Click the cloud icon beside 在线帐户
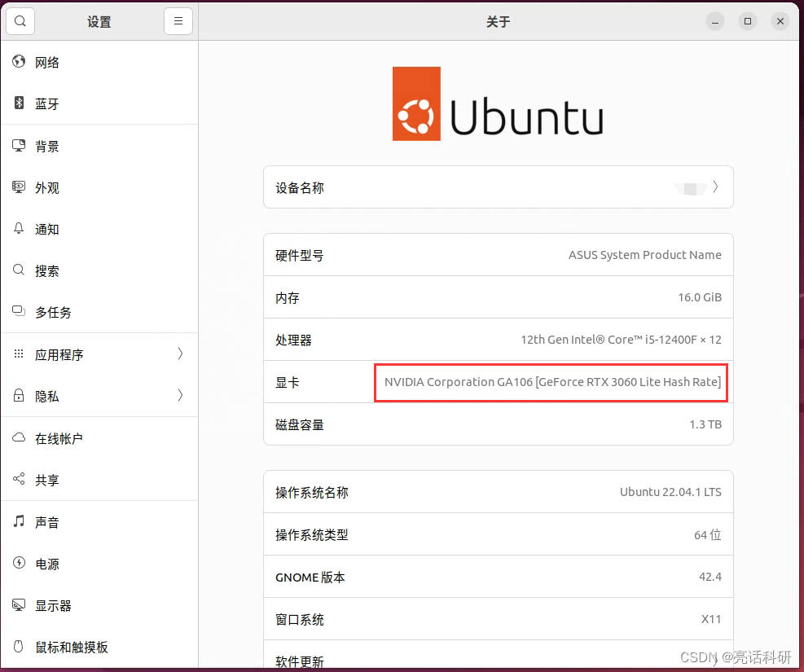This screenshot has height=672, width=804. tap(19, 437)
